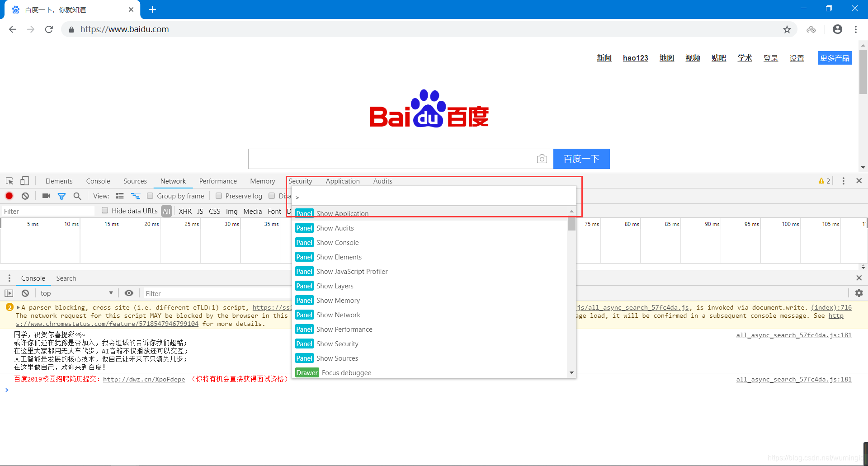
Task: Click command menu scroll down arrow
Action: pos(571,372)
